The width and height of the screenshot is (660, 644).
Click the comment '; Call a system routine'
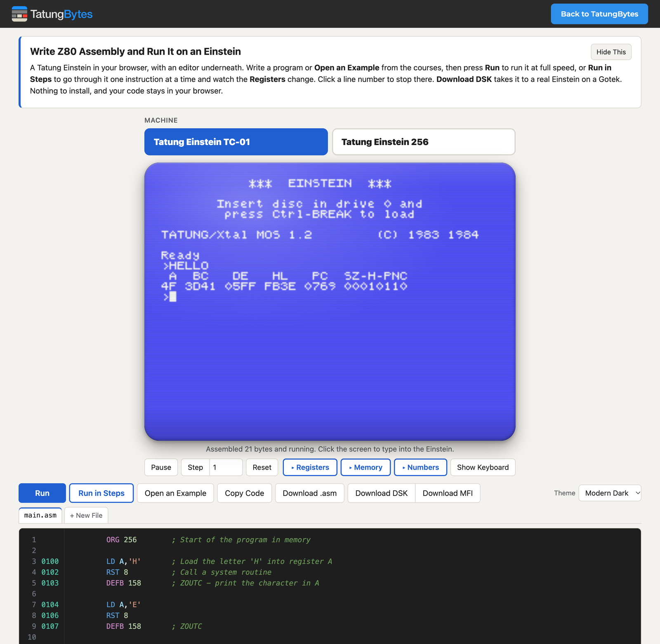pyautogui.click(x=222, y=572)
